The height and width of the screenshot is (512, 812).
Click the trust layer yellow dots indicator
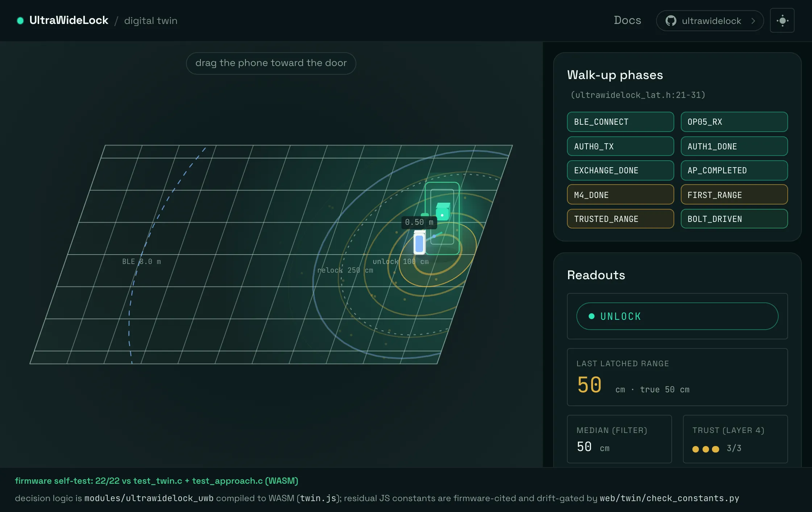click(x=705, y=449)
